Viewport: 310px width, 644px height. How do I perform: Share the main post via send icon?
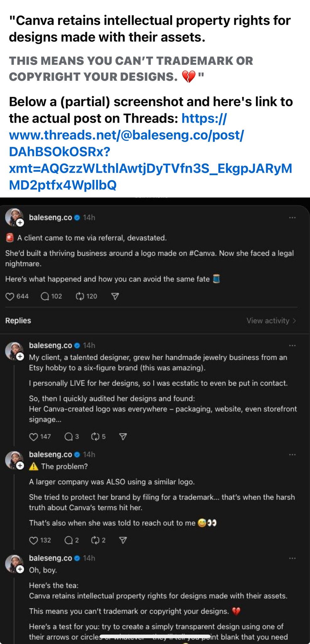pos(115,296)
